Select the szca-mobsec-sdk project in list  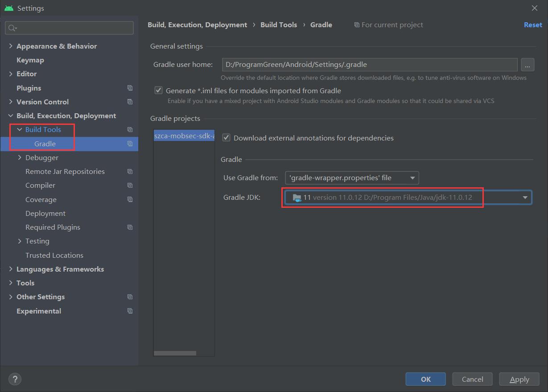click(x=184, y=136)
